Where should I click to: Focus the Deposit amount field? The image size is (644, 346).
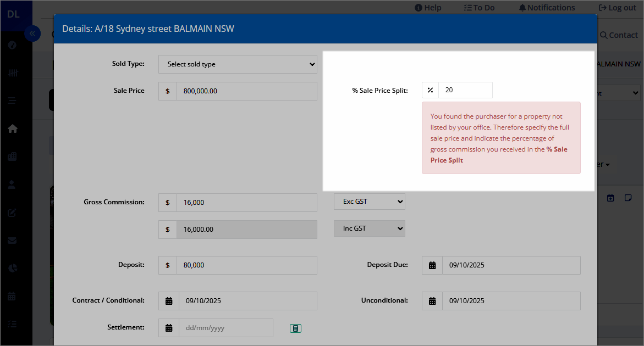247,265
